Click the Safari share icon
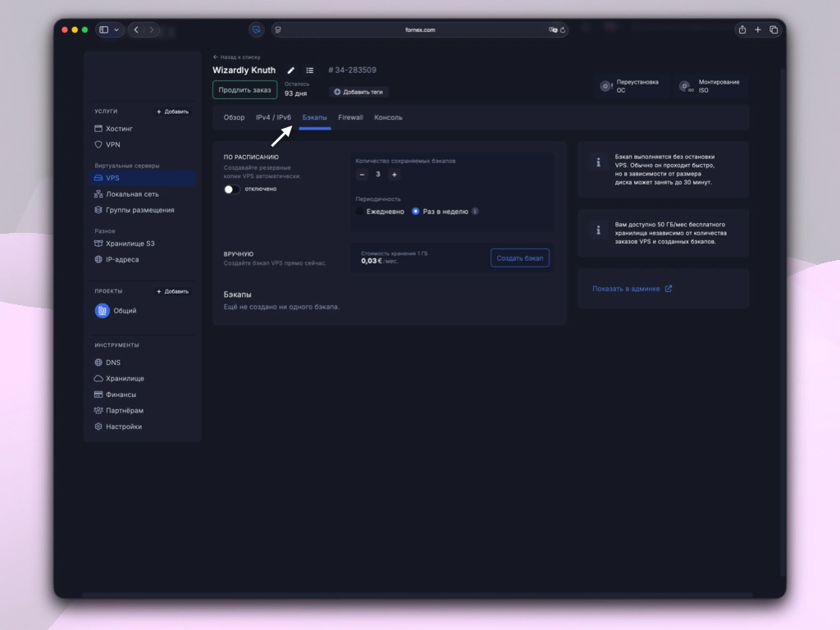This screenshot has height=630, width=840. tap(742, 30)
